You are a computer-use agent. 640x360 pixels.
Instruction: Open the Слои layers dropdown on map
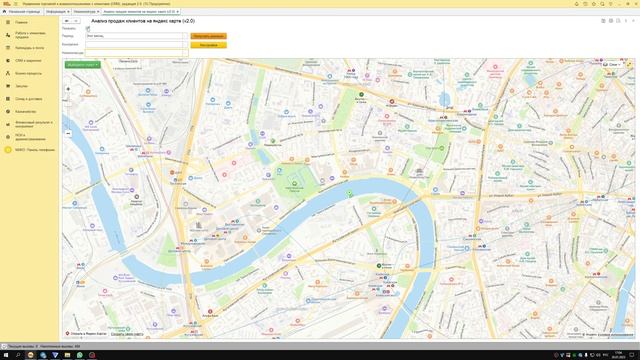[612, 64]
